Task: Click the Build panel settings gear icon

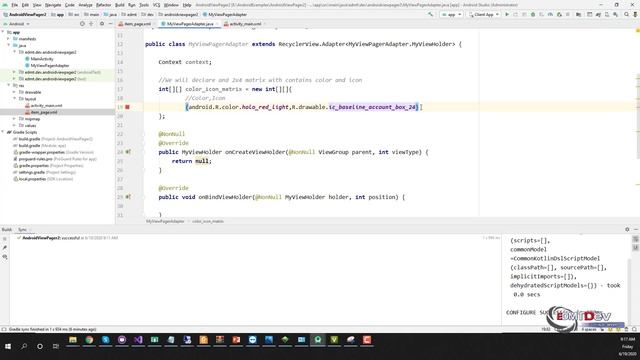Action: (627, 230)
